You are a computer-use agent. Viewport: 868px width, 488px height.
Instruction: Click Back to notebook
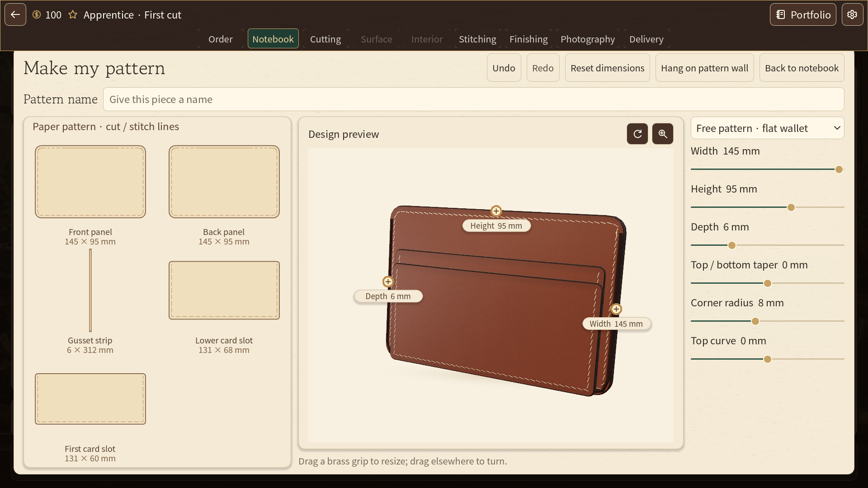tap(802, 68)
